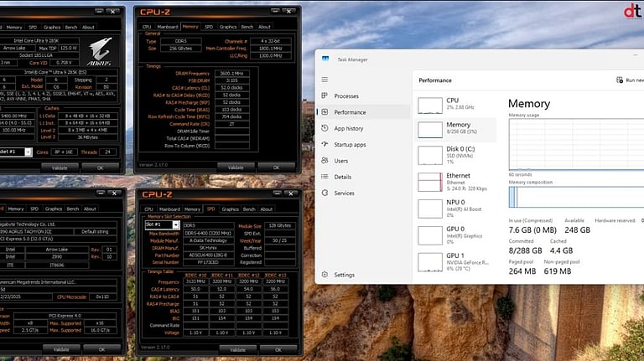Image resolution: width=644 pixels, height=361 pixels.
Task: Select the CPU performance graph thumbnail
Action: click(x=431, y=105)
